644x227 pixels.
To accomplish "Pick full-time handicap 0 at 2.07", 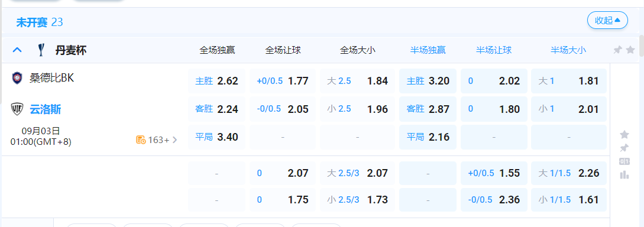I will (x=283, y=173).
